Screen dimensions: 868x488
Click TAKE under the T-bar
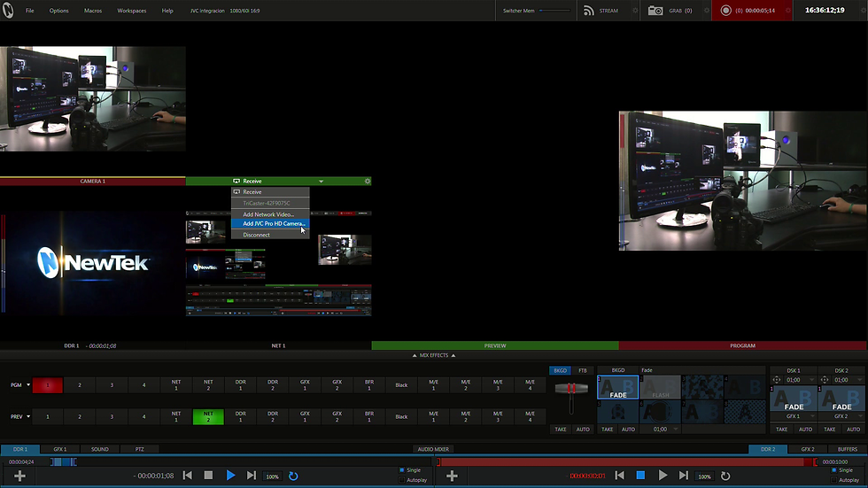coord(560,430)
